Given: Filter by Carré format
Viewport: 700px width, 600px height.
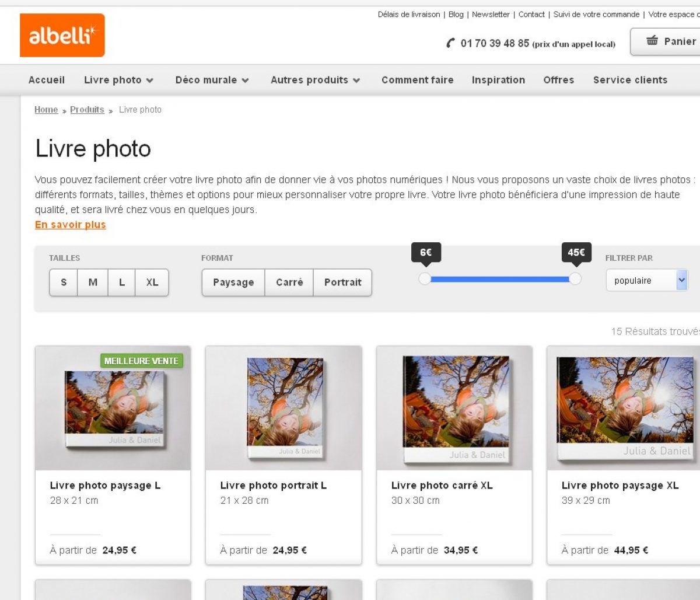Looking at the screenshot, I should tap(289, 282).
